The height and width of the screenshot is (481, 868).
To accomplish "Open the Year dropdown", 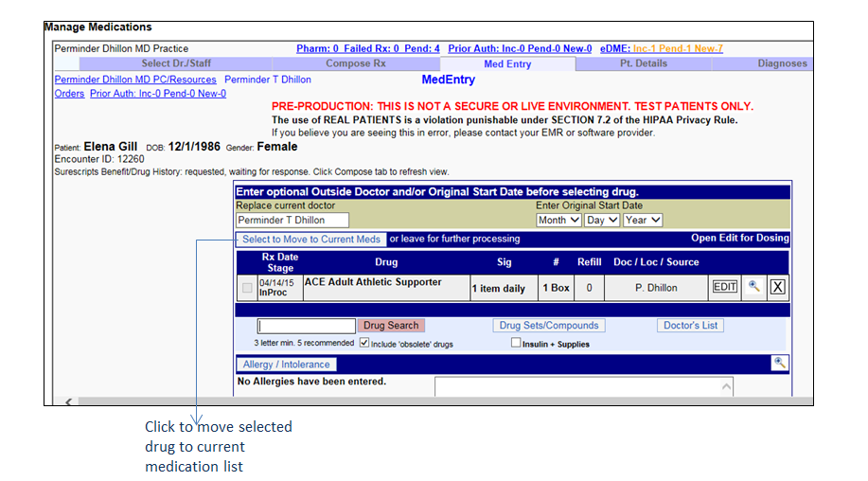I will pyautogui.click(x=642, y=220).
